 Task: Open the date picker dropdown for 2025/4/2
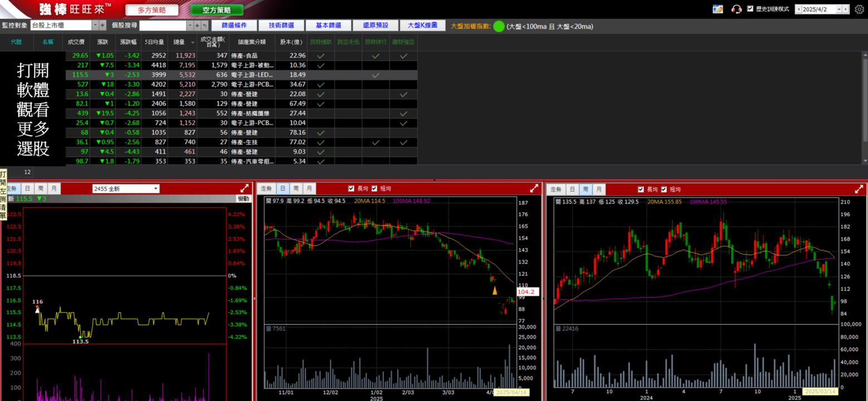(x=840, y=9)
